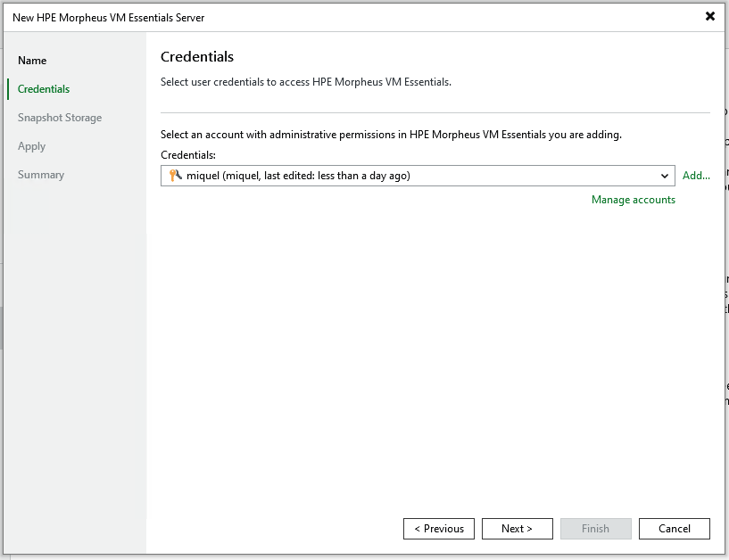
Task: Proceed with the Next button
Action: [517, 529]
